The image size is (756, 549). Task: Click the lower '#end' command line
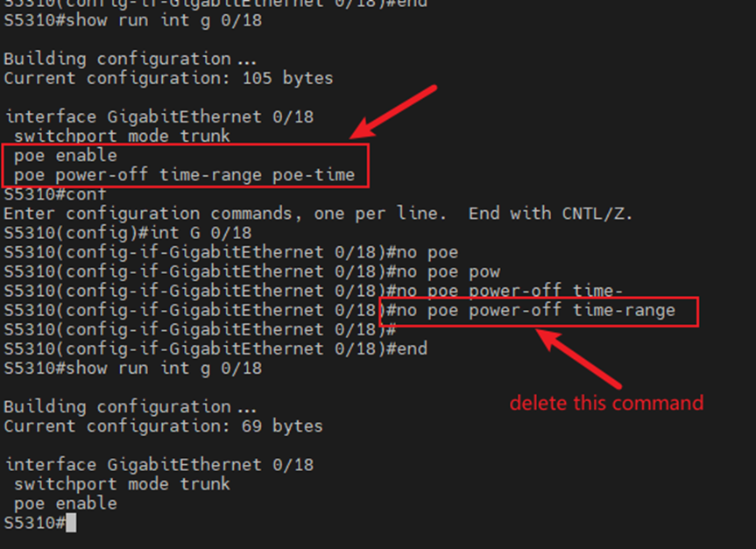coord(215,349)
